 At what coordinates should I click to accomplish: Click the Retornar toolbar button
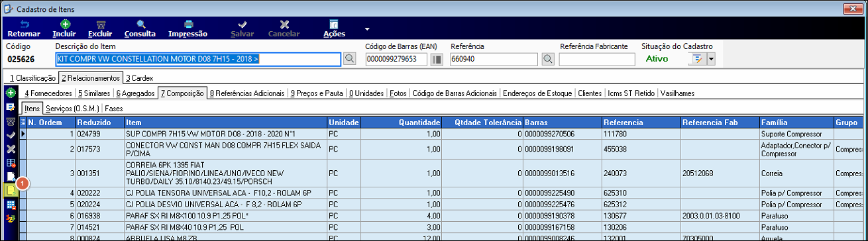[24, 28]
